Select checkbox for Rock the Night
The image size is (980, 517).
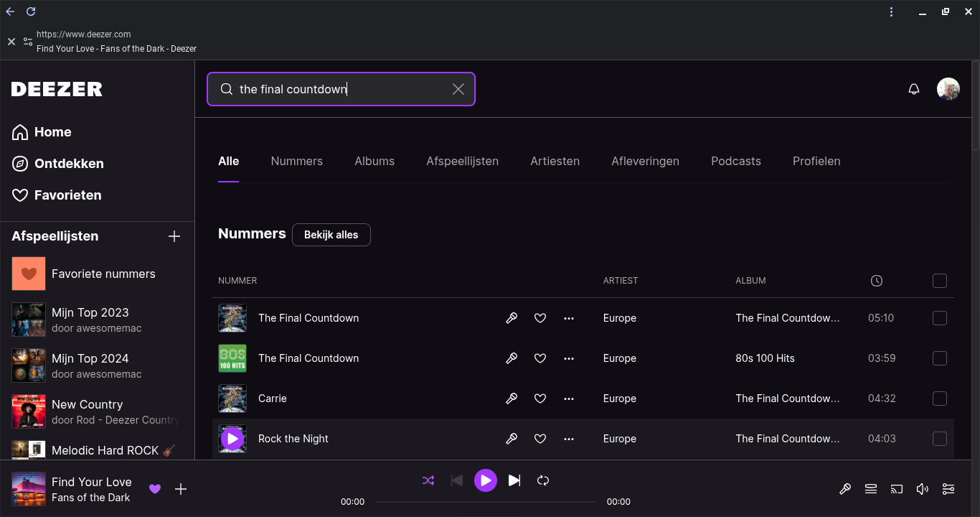[x=940, y=439]
